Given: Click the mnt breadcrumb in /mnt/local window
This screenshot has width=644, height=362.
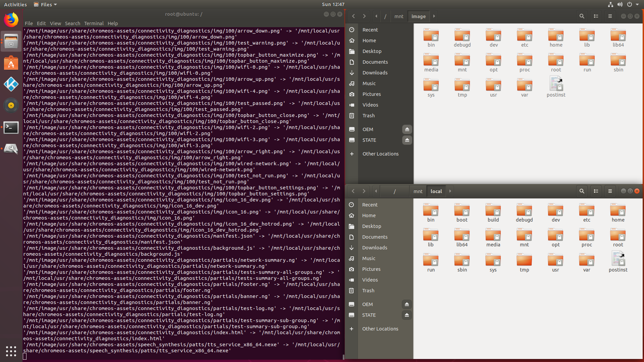Looking at the screenshot, I should (x=418, y=191).
